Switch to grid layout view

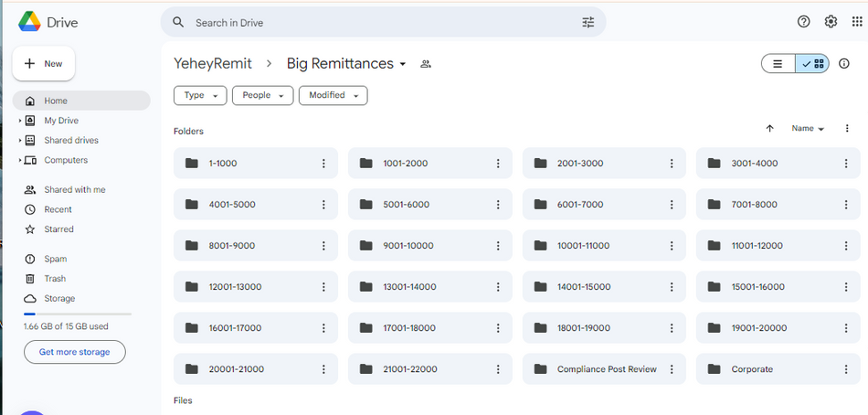pyautogui.click(x=812, y=64)
